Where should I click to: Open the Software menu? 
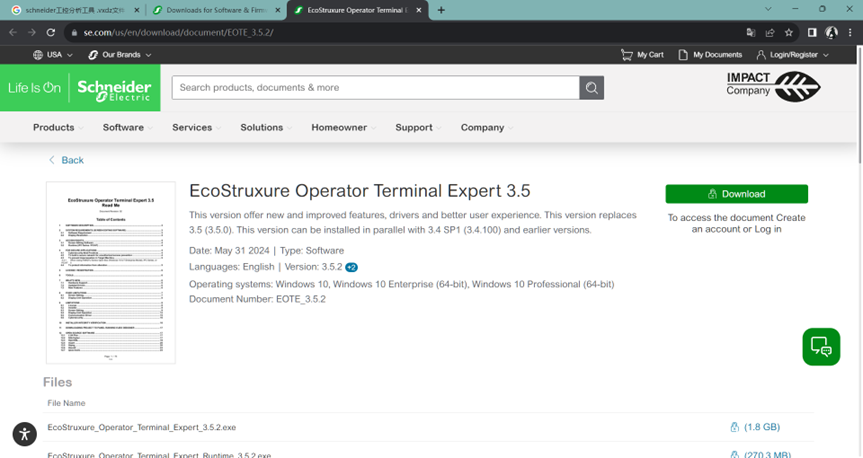127,127
